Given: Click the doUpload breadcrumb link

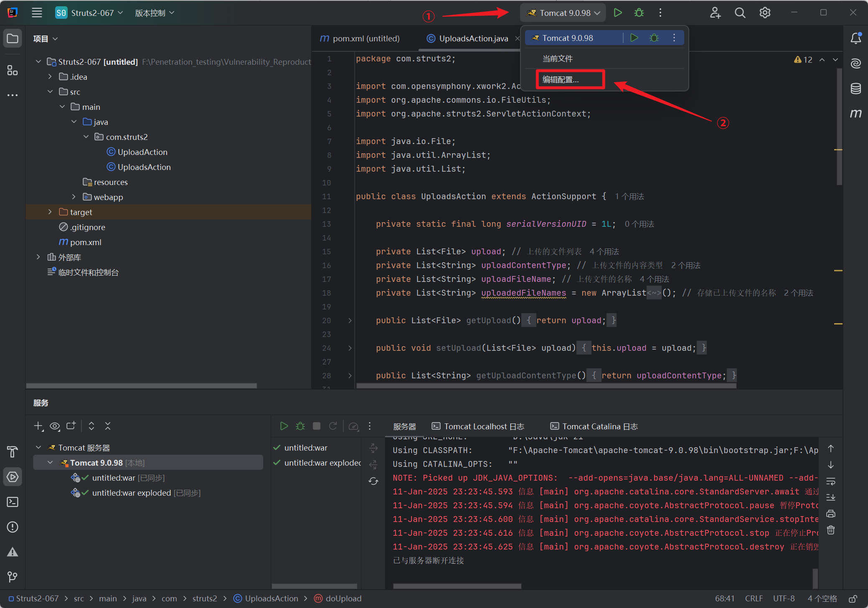Looking at the screenshot, I should pos(343,598).
